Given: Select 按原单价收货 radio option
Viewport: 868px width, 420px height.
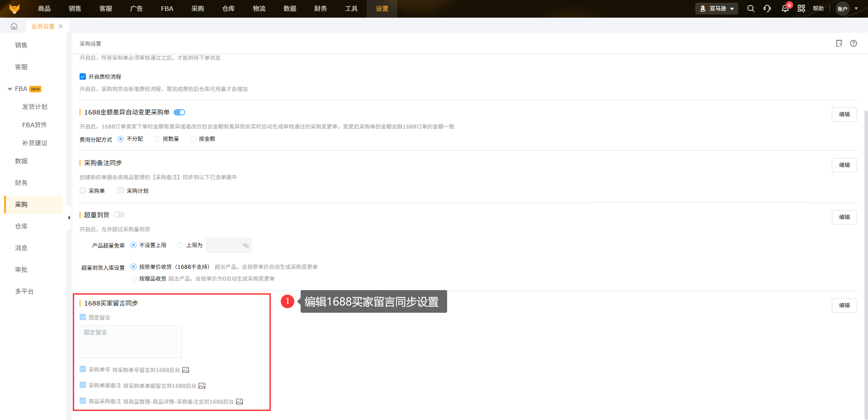Looking at the screenshot, I should point(133,267).
